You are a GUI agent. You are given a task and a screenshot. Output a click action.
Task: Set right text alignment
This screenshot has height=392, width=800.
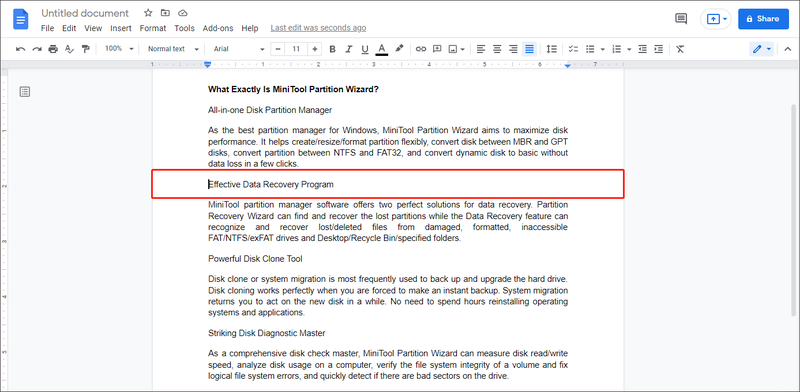coord(513,49)
